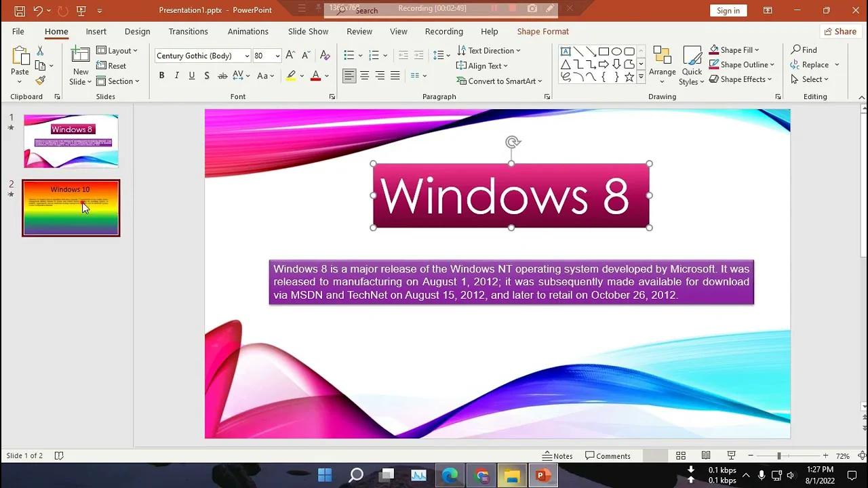Open the Shape Effects dropdown
This screenshot has width=868, height=488.
740,79
